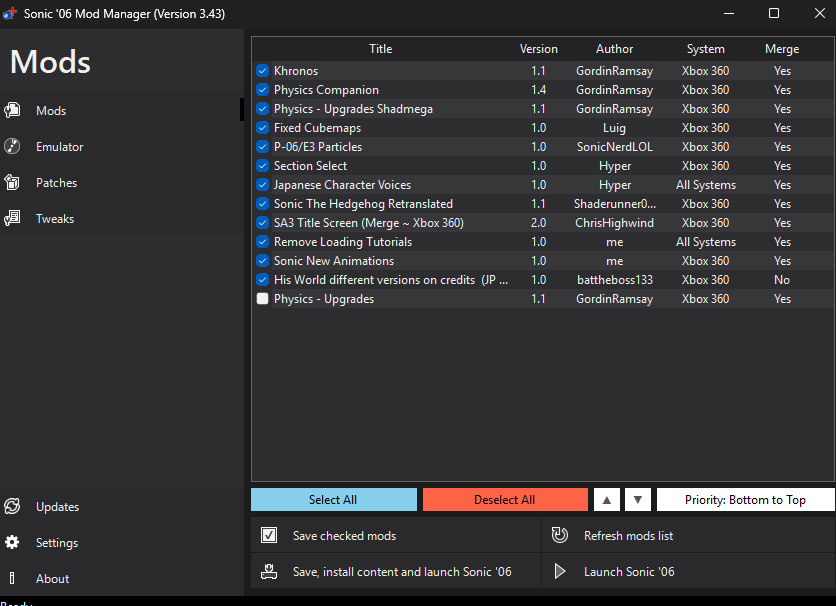The height and width of the screenshot is (606, 836).
Task: Click the Mods sidebar icon
Action: (x=12, y=110)
